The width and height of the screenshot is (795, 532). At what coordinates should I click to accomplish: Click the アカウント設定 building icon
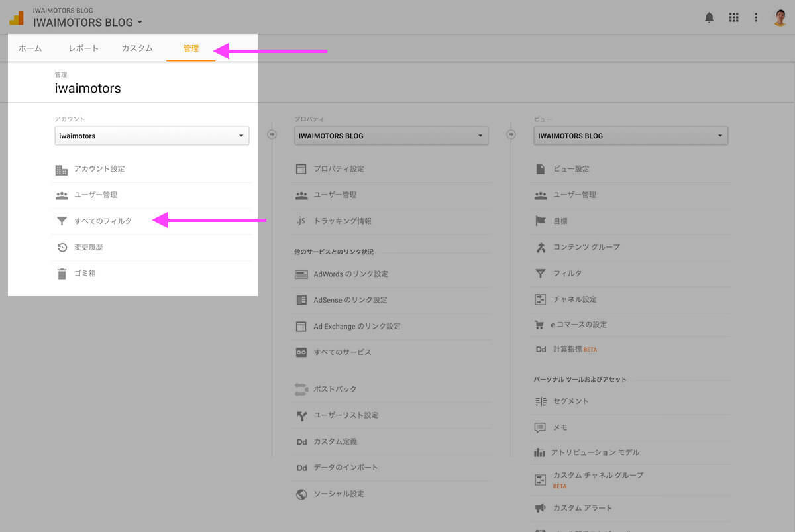[62, 170]
